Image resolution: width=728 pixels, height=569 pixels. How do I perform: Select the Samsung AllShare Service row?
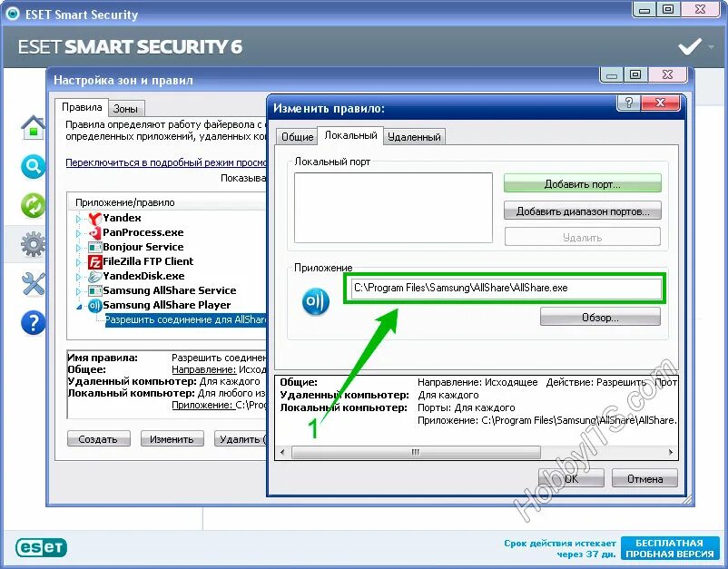170,290
